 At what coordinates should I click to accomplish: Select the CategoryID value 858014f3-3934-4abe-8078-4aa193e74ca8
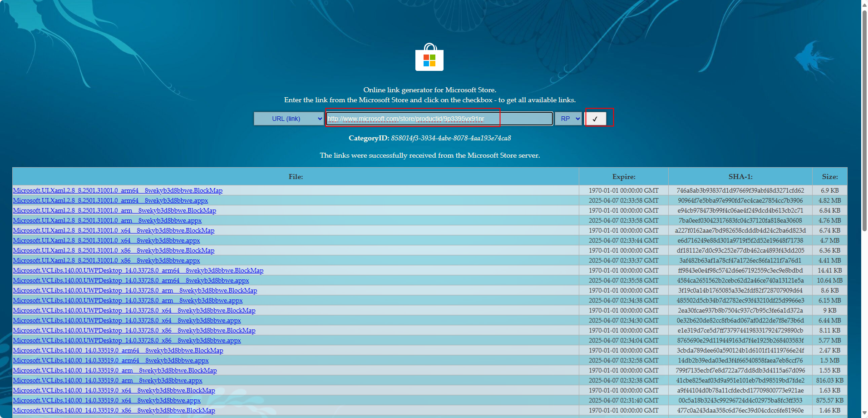click(451, 138)
